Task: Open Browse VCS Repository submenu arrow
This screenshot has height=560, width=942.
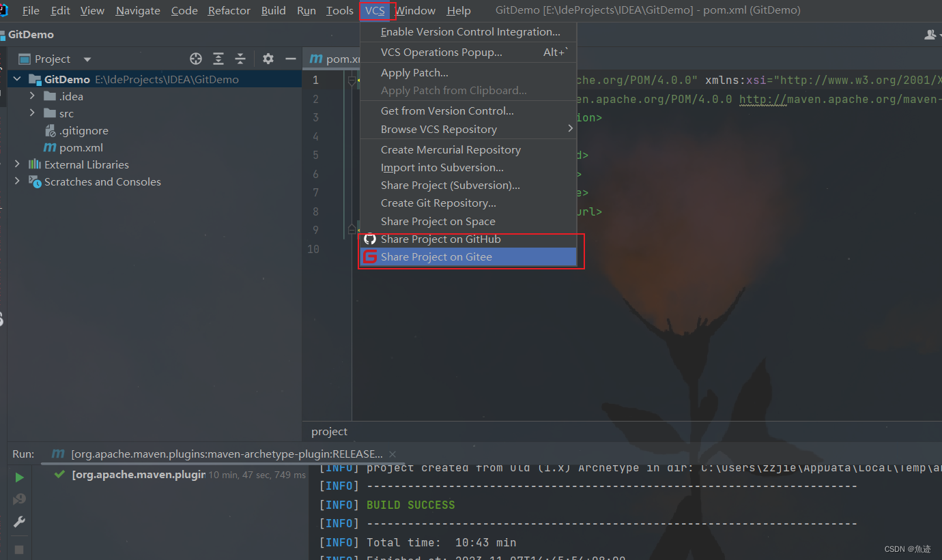Action: pos(571,129)
